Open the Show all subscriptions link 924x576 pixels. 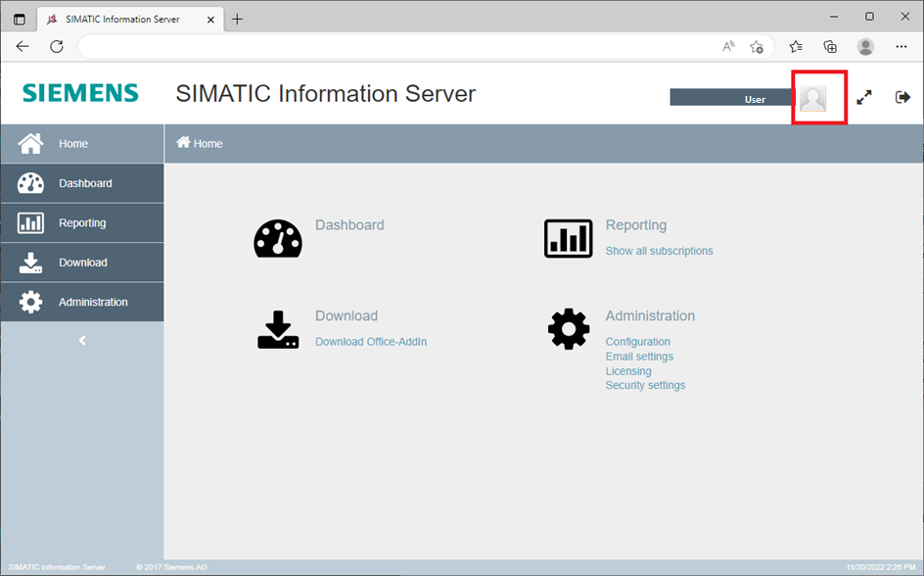point(659,251)
